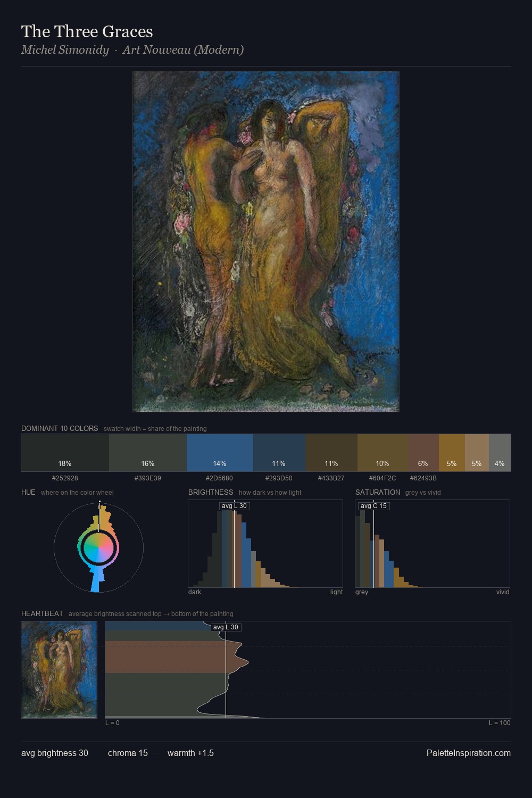Open the PaletteInspiration.com link
The width and height of the screenshot is (532, 798).
point(469,753)
